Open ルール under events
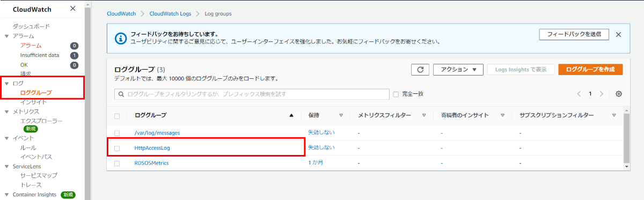Viewport: 644px width, 200px height. (x=28, y=147)
